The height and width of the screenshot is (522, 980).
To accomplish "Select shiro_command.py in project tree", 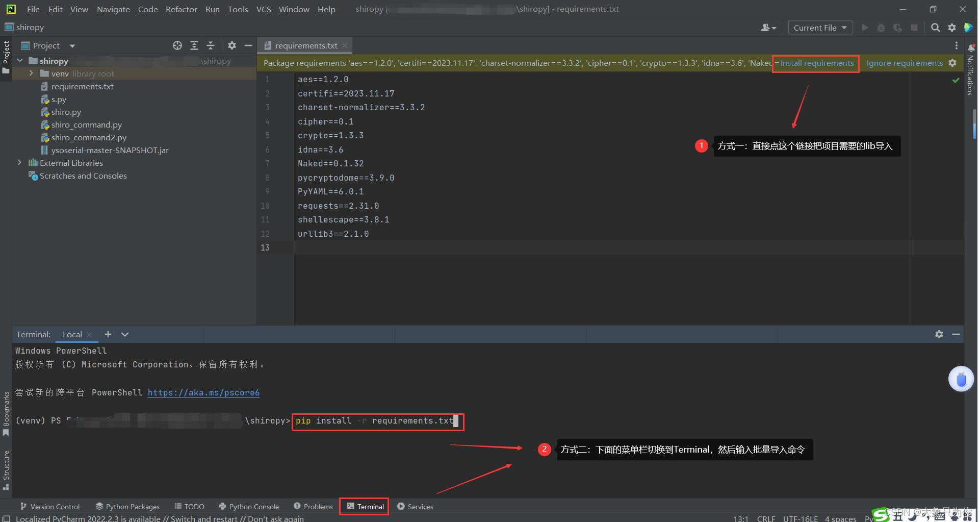I will pos(81,125).
